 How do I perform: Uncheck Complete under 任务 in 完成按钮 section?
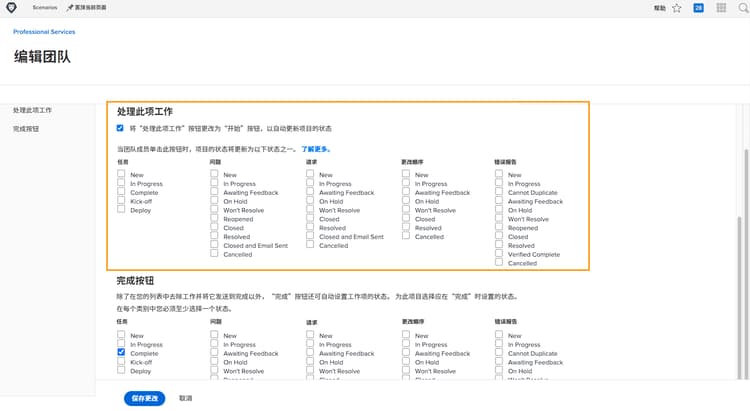tap(121, 352)
